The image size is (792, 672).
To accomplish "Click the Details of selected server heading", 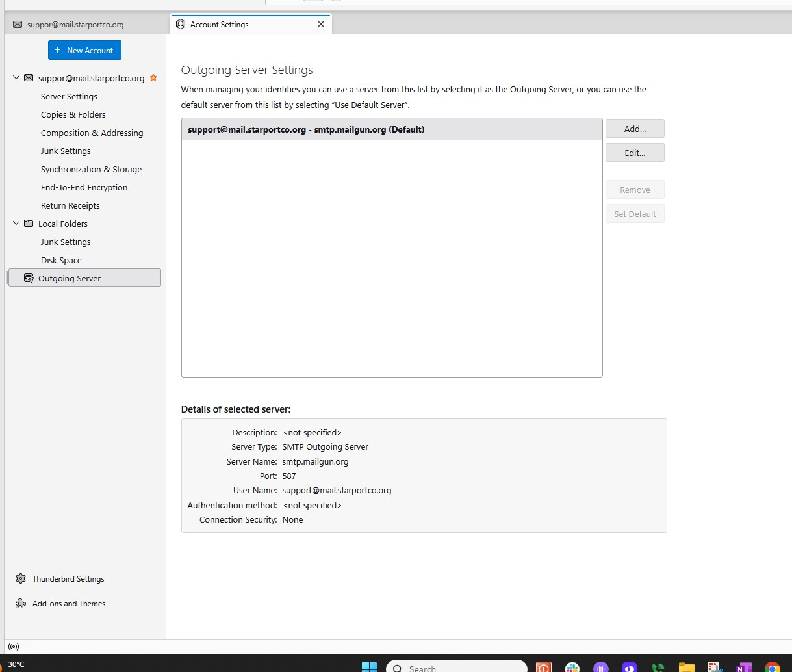I will tap(236, 409).
